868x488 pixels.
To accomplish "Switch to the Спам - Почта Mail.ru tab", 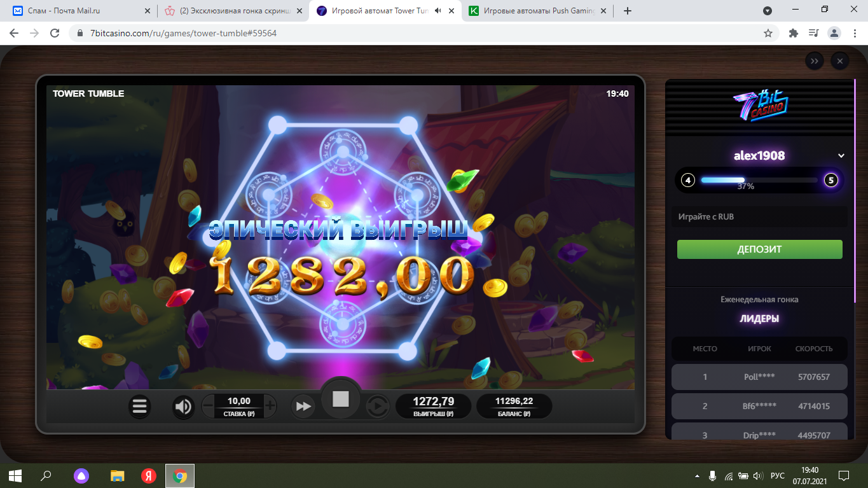I will pyautogui.click(x=79, y=11).
